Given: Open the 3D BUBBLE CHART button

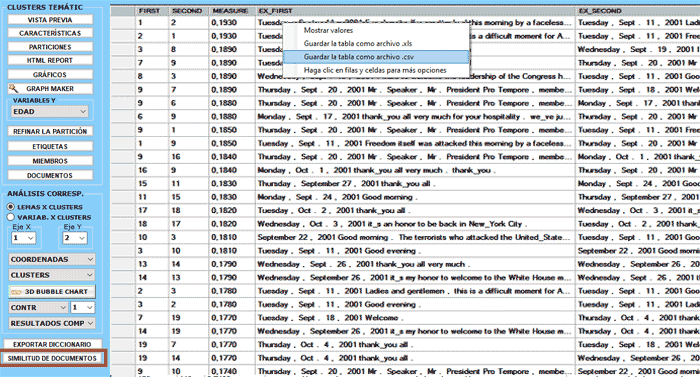Looking at the screenshot, I should (52, 292).
